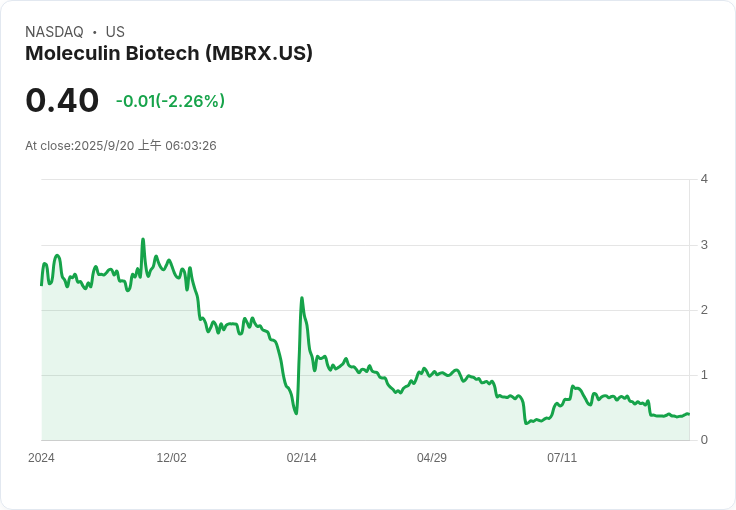The image size is (736, 510).
Task: Click the At close timestamp text
Action: click(x=121, y=146)
